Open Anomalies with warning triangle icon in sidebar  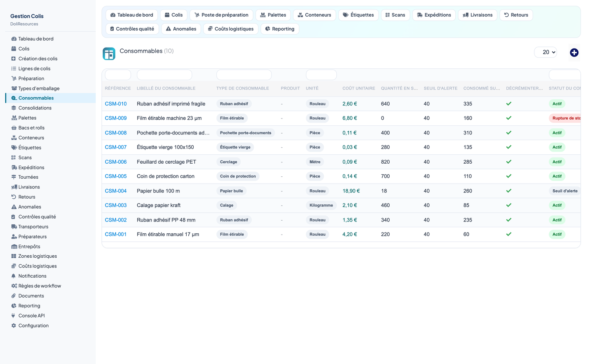[x=14, y=207]
